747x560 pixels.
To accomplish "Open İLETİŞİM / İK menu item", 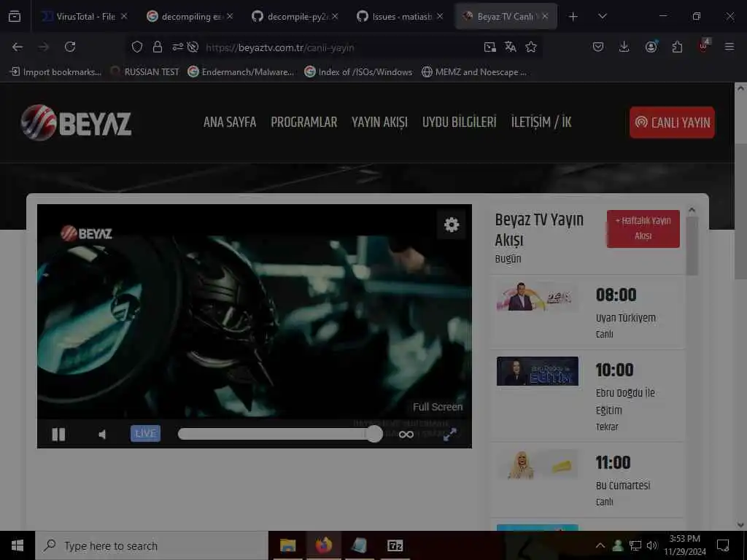I will (541, 122).
